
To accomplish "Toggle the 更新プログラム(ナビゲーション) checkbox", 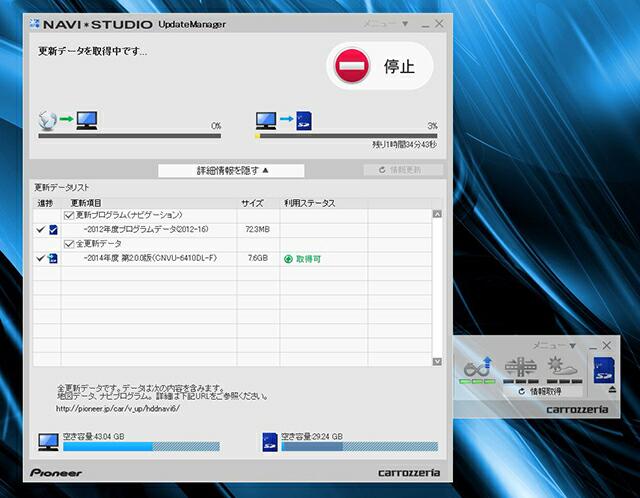I will tap(69, 215).
